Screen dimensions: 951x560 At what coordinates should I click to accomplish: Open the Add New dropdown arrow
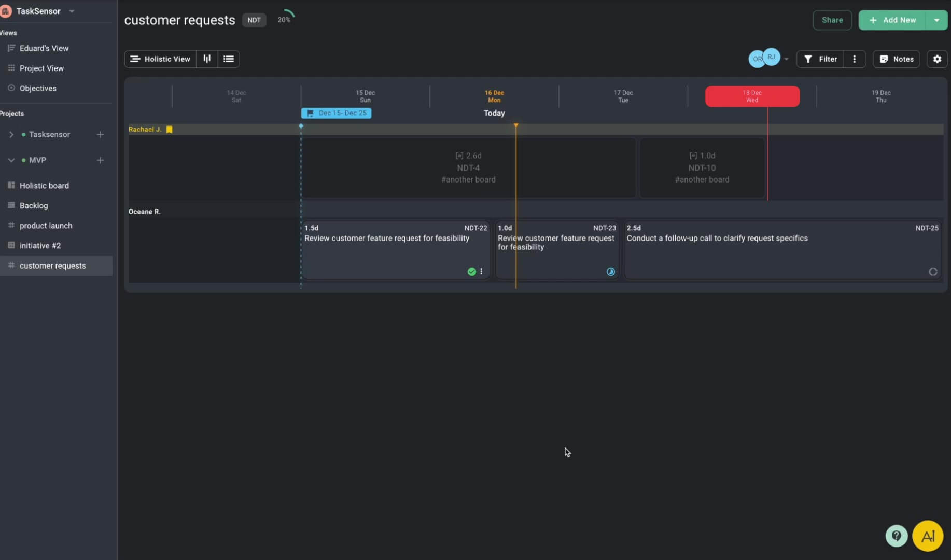(x=936, y=20)
